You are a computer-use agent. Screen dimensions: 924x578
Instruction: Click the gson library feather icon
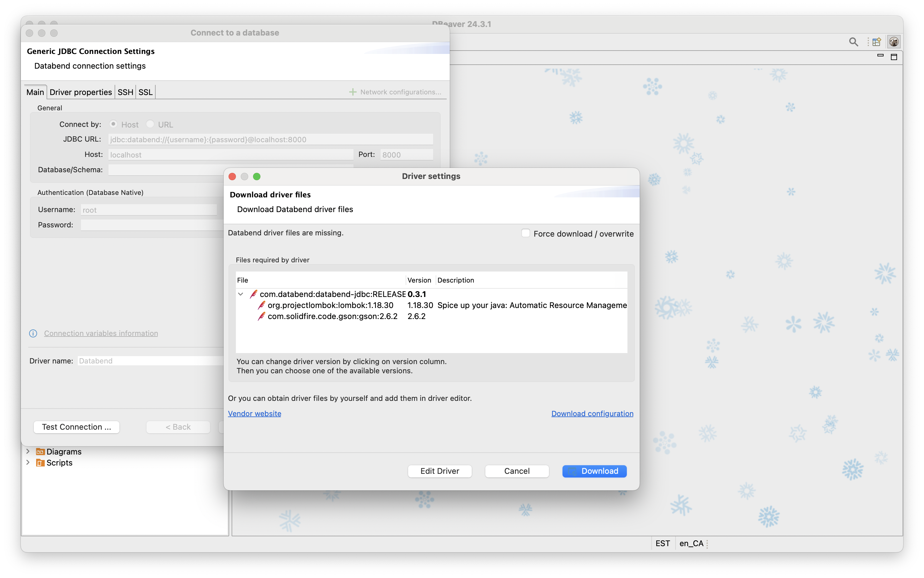click(261, 316)
